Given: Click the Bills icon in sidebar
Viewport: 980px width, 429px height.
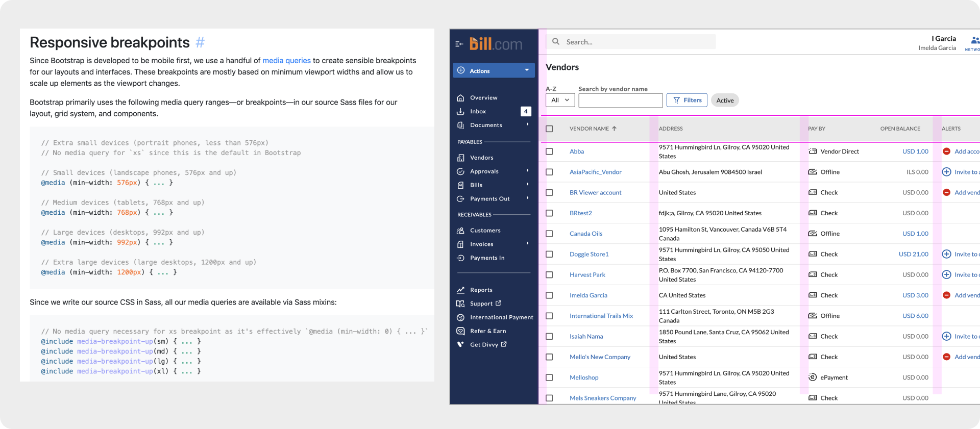Looking at the screenshot, I should (x=460, y=185).
